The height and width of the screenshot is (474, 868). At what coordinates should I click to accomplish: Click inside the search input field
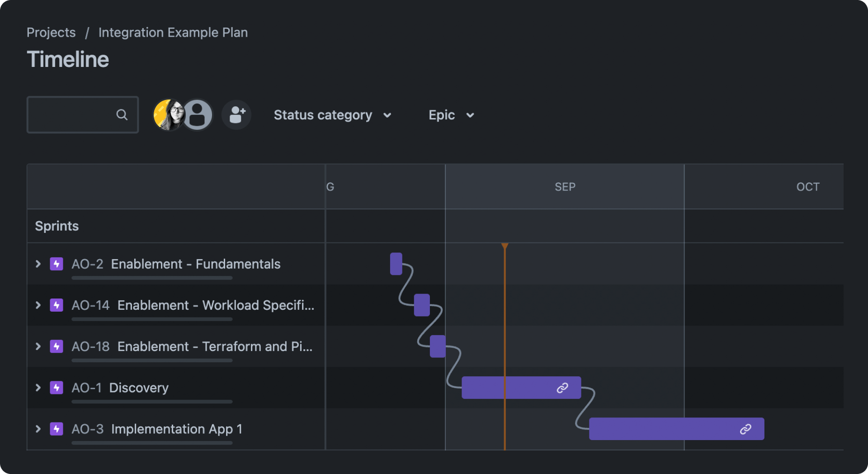pos(70,115)
